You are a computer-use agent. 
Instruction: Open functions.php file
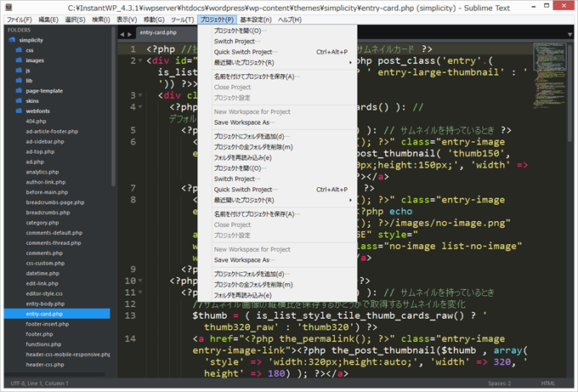click(43, 344)
